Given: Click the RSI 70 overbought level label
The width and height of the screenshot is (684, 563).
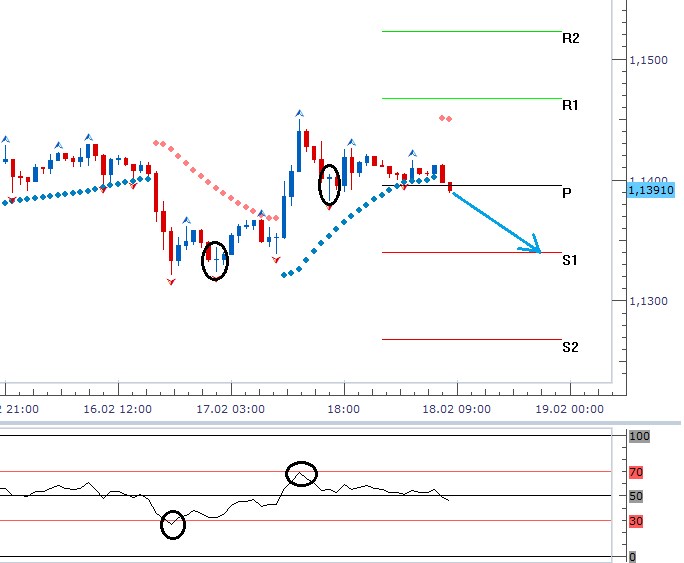Looking at the screenshot, I should click(636, 472).
